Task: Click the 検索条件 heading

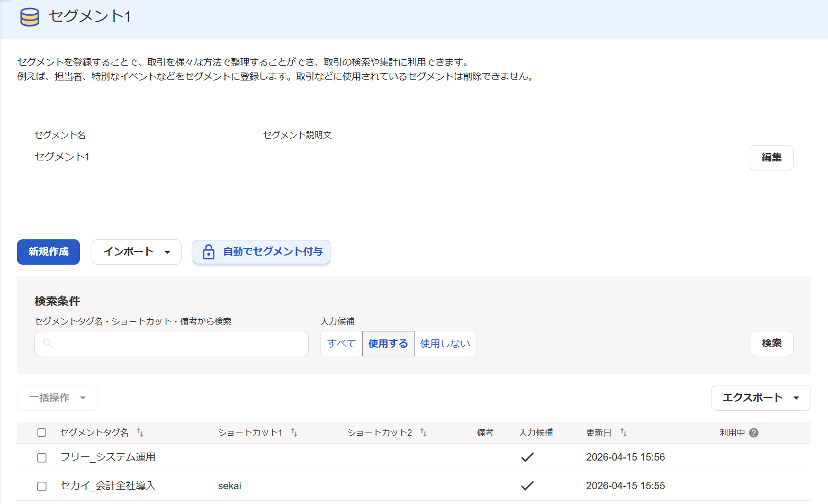Action: pos(57,301)
